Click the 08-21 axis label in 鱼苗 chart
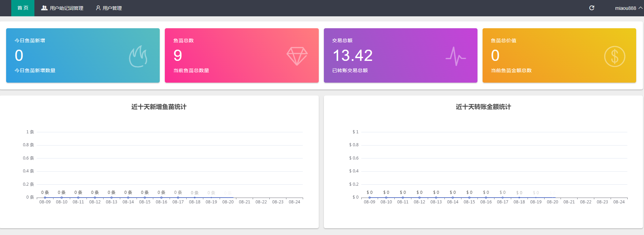This screenshot has width=644, height=235. 245,202
